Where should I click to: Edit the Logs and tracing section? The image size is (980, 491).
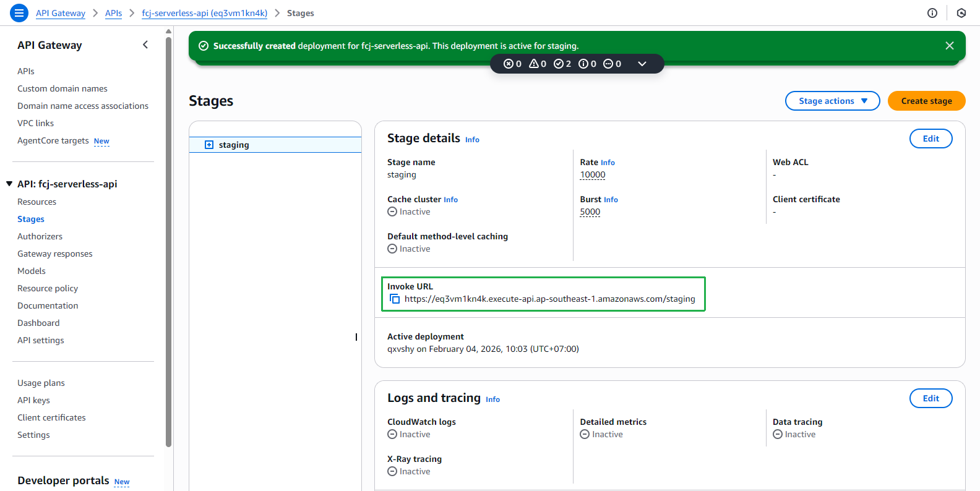click(x=931, y=398)
